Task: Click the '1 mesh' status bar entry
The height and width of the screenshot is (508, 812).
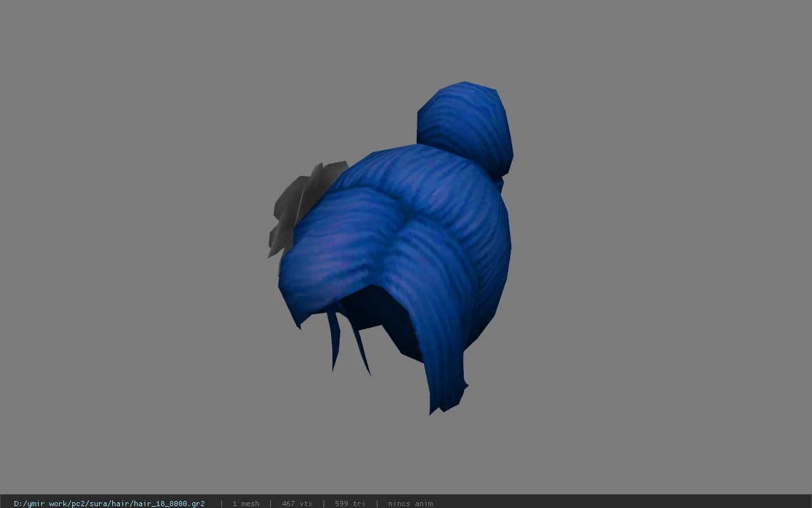Action: point(246,504)
